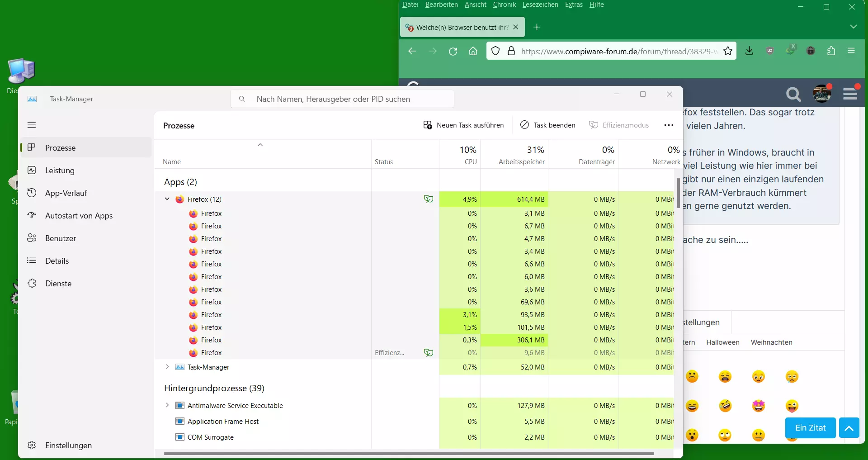Open Extras menu in Firefox

coord(574,5)
